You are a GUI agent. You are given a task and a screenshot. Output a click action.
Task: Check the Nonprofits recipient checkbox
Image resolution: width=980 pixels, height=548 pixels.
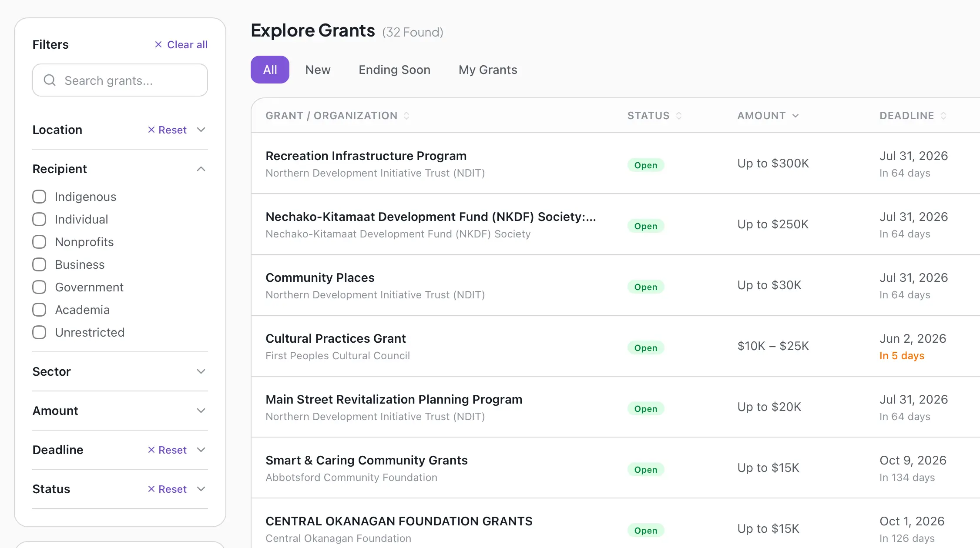(x=39, y=242)
